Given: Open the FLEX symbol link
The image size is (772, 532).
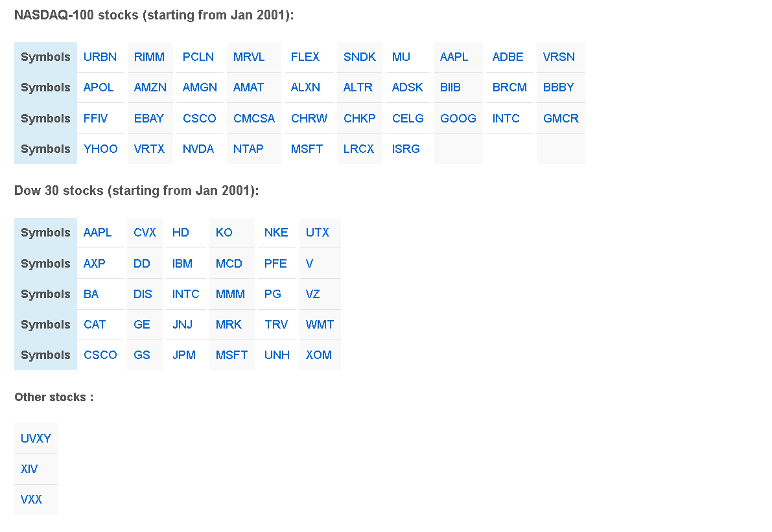Looking at the screenshot, I should pos(305,57).
